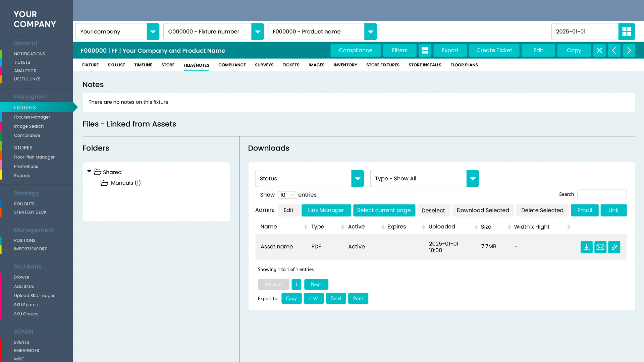Open the IMAGES tab
Image resolution: width=644 pixels, height=362 pixels.
(316, 65)
